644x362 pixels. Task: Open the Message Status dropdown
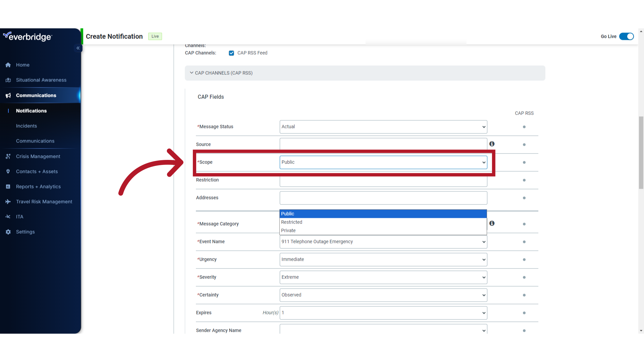pyautogui.click(x=383, y=126)
